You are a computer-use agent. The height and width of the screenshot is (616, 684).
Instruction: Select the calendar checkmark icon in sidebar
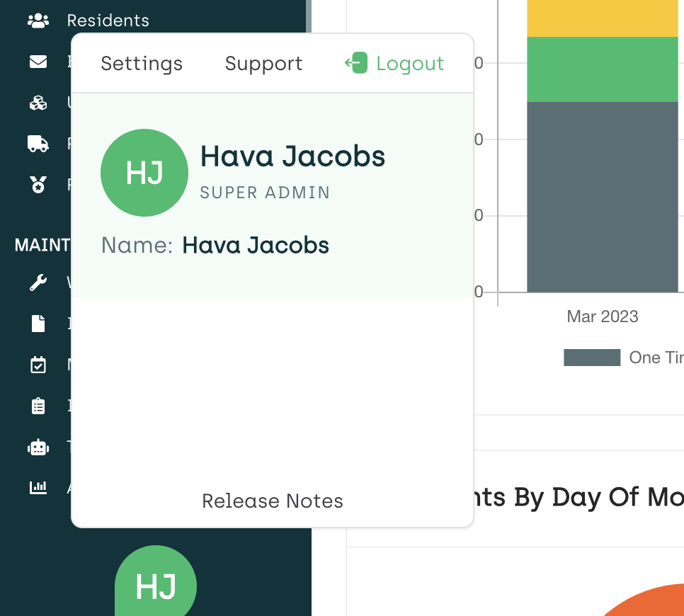(x=38, y=365)
